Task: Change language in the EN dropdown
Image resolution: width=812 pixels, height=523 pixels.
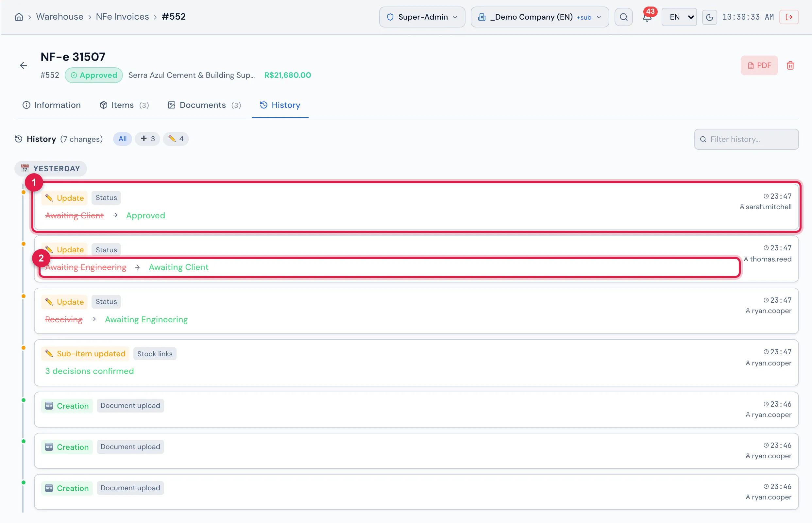Action: [x=679, y=17]
